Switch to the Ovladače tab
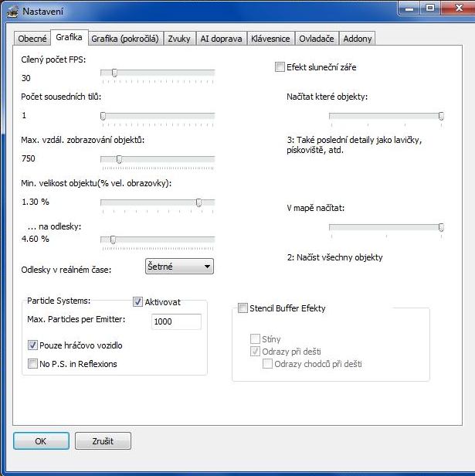475x476 pixels. point(317,39)
